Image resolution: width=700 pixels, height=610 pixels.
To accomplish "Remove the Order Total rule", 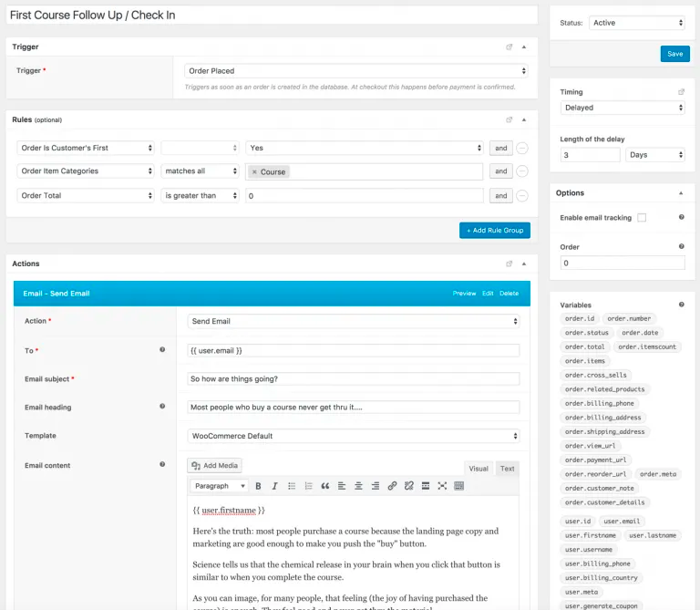I will [x=522, y=196].
